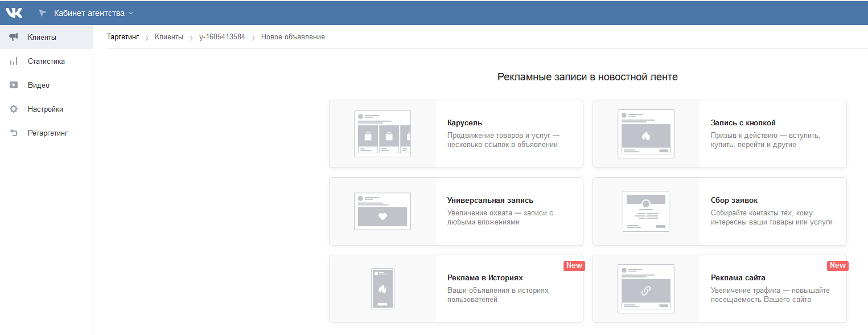Click the VK logo icon
This screenshot has height=335, width=868.
click(x=14, y=13)
